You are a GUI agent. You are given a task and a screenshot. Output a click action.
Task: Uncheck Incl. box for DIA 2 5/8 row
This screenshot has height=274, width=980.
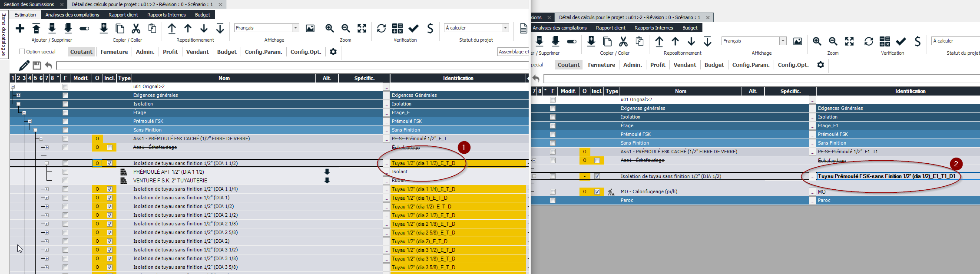click(109, 233)
